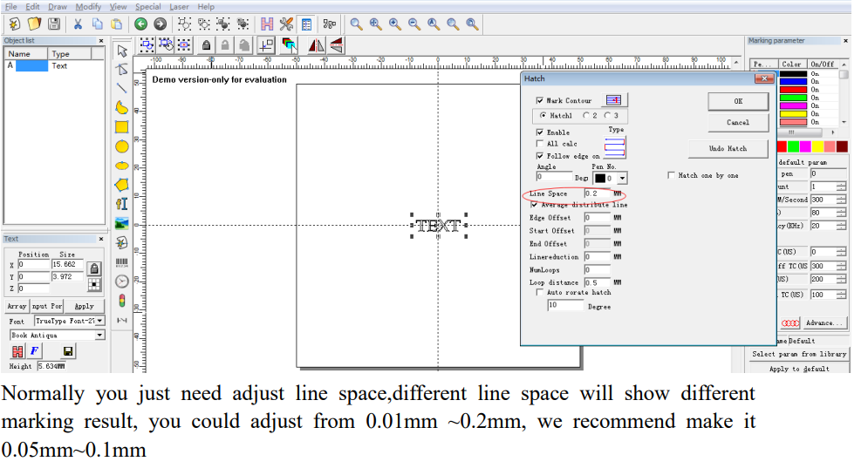This screenshot has height=475, width=868.
Task: Select the barcode tool
Action: (x=122, y=262)
